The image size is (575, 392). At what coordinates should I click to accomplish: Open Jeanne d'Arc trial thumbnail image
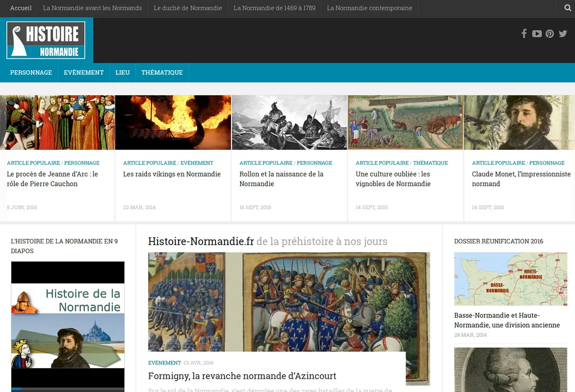point(57,123)
